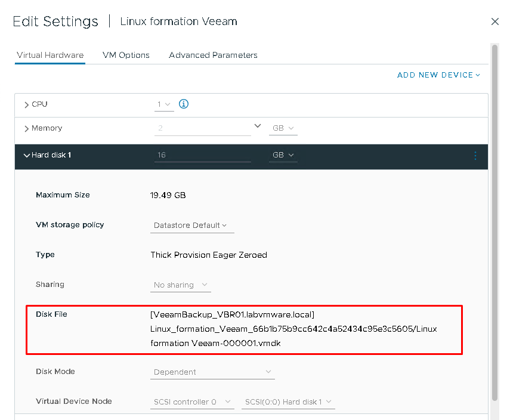Open the CPU count dropdown
This screenshot has width=510, height=420.
click(x=164, y=104)
